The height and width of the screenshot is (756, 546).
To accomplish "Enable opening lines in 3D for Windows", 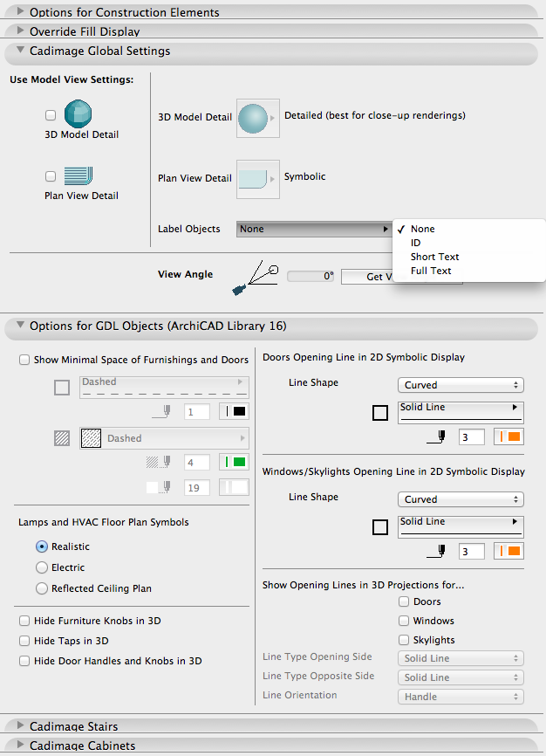I will pos(404,621).
